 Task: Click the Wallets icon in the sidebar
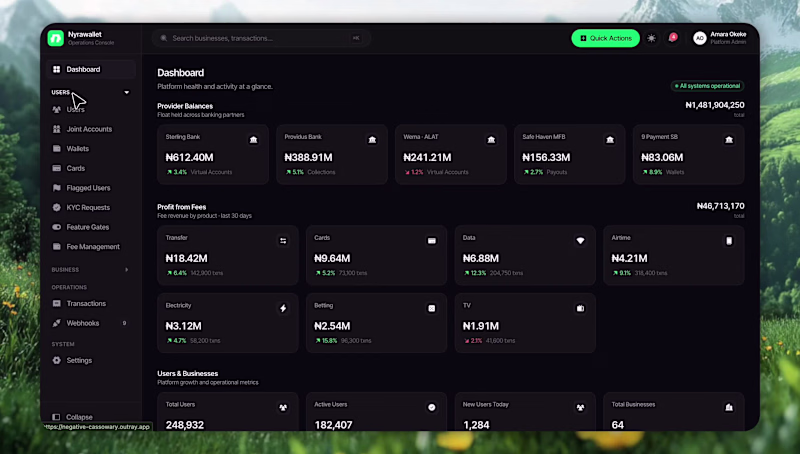point(57,148)
